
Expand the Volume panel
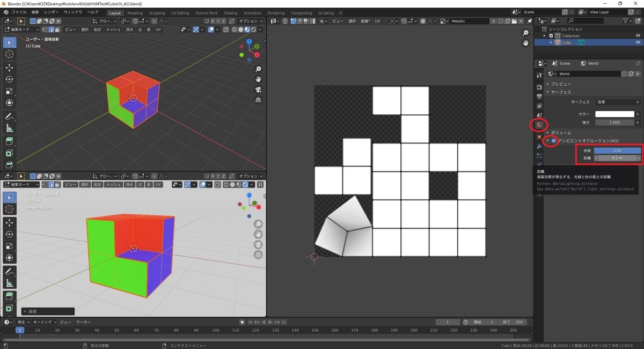coord(548,132)
